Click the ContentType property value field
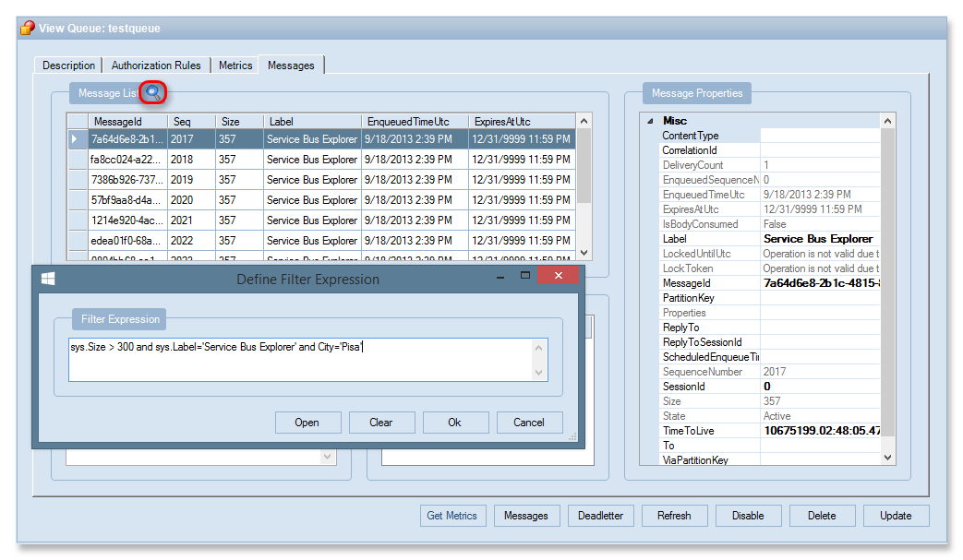This screenshot has width=963, height=560. tap(820, 136)
